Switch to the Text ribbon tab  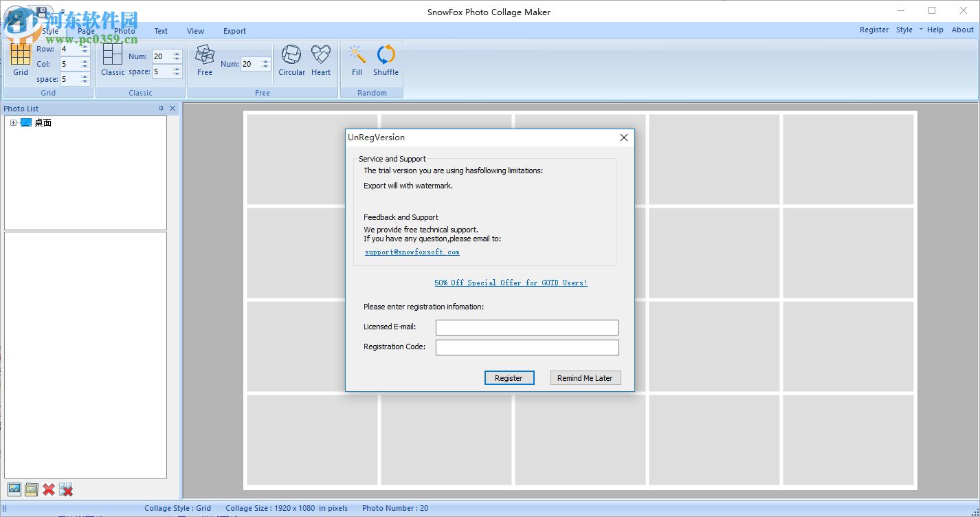161,31
